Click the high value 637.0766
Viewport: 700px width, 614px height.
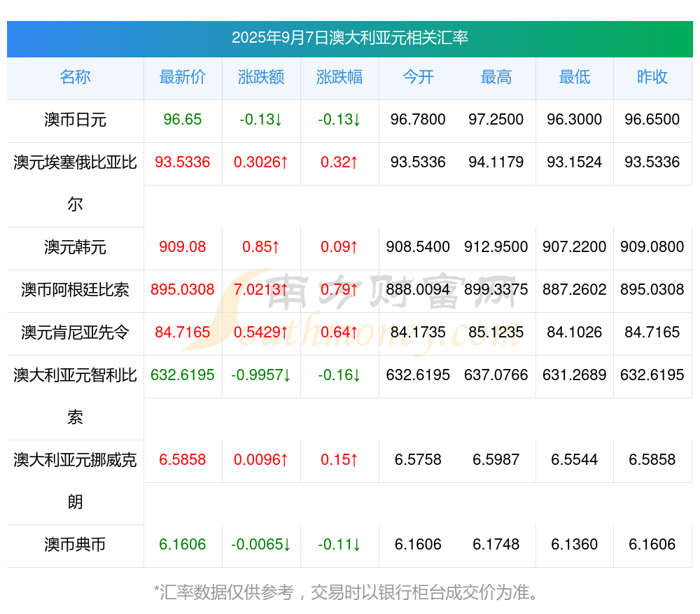[496, 375]
